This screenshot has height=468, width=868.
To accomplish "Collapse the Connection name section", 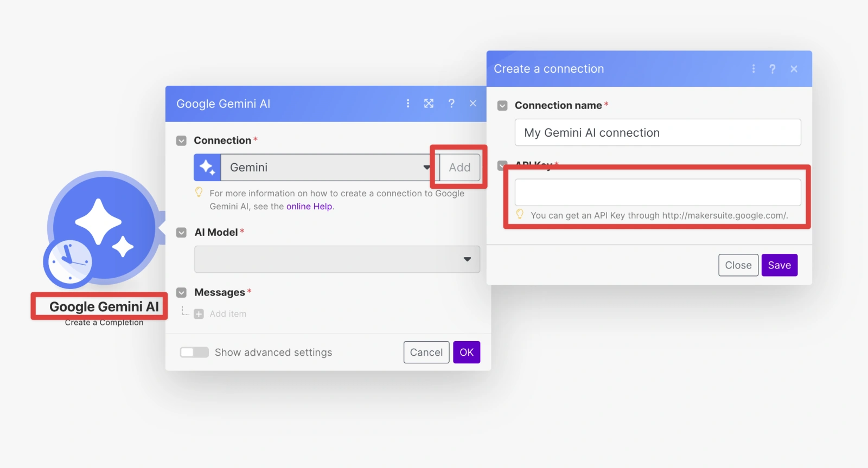I will coord(502,106).
